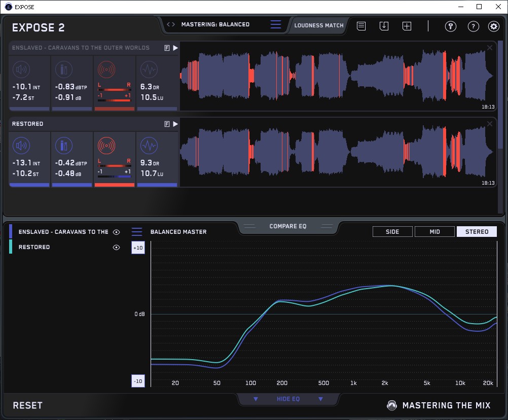The height and width of the screenshot is (420, 508).
Task: Collapse the panel with Hide EQ
Action: pyautogui.click(x=288, y=399)
